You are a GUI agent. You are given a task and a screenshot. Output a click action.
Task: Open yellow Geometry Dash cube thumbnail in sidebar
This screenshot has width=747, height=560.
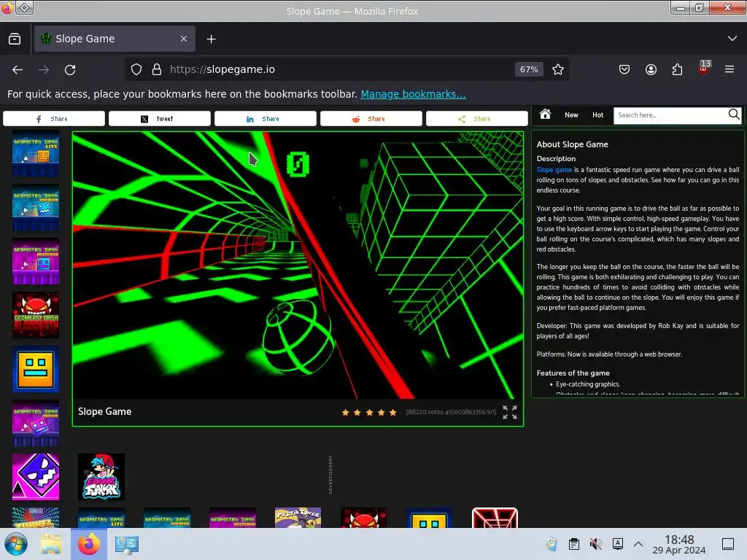36,370
